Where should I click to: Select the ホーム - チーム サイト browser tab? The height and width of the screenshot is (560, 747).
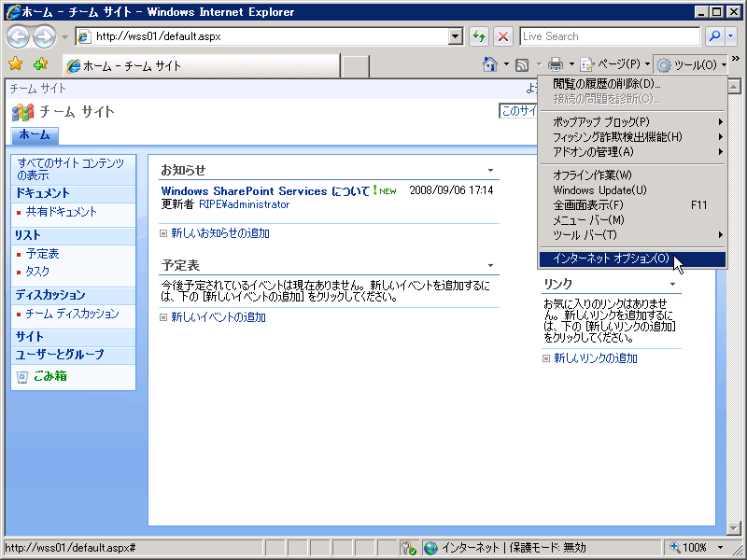pyautogui.click(x=202, y=65)
